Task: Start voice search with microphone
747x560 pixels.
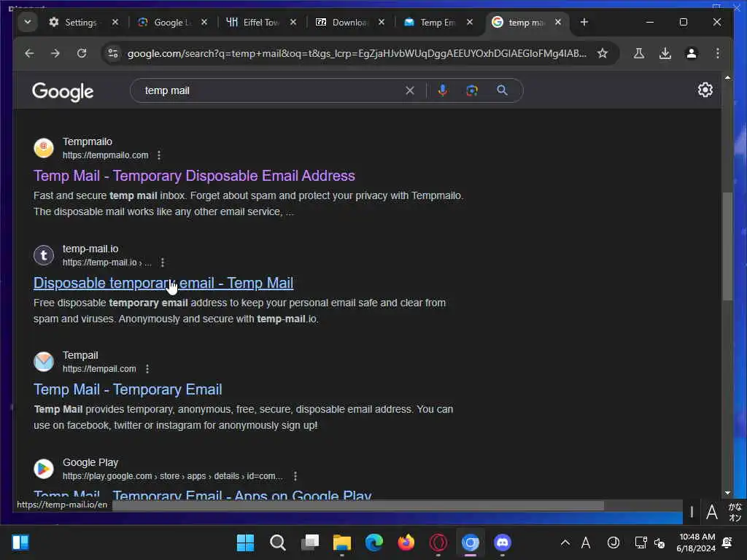Action: tap(443, 90)
